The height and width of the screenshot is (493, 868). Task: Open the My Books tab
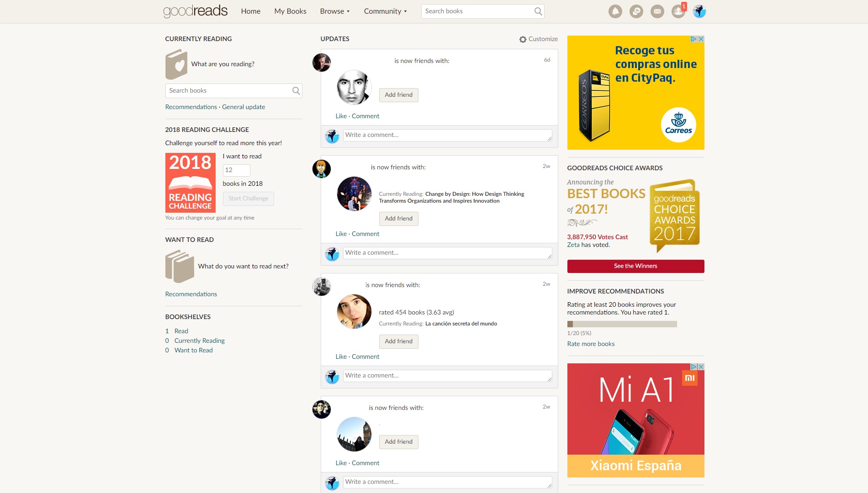point(290,11)
